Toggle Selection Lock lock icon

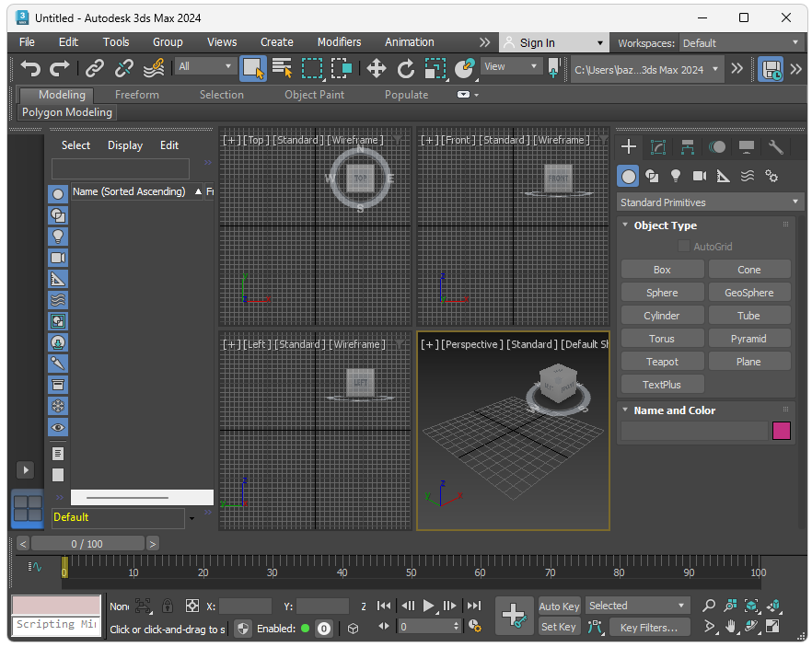pos(168,606)
